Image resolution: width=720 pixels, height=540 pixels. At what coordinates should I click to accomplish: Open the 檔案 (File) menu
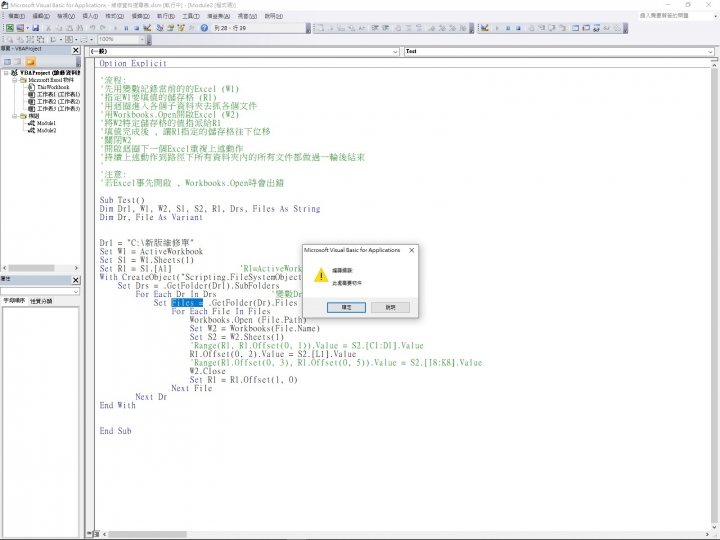pos(17,16)
